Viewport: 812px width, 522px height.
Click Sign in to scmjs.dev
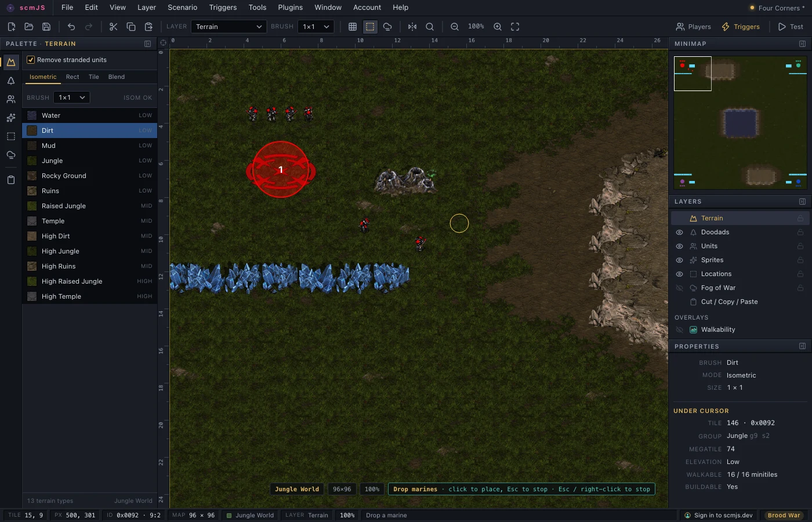[x=718, y=515]
